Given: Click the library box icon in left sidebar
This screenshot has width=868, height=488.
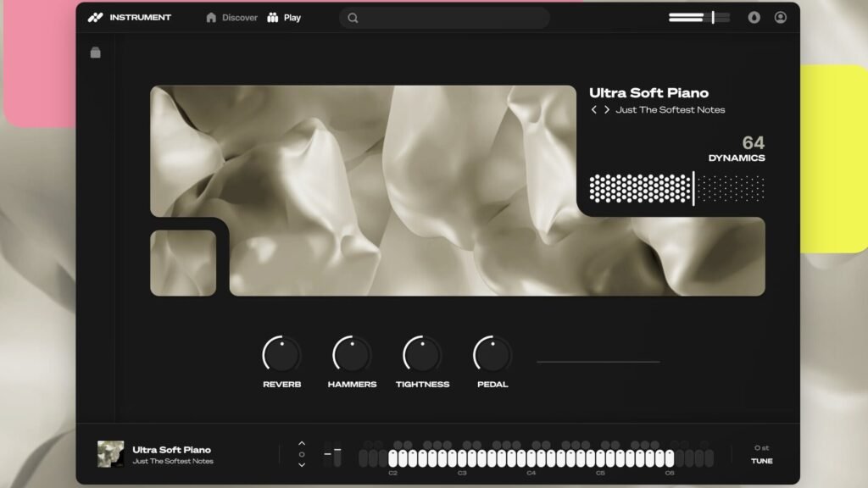Looking at the screenshot, I should point(96,53).
